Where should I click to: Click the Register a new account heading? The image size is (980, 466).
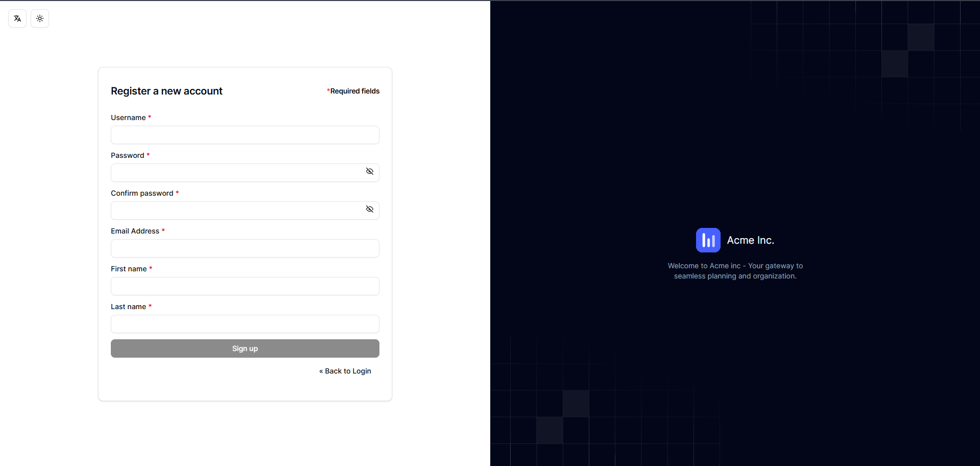[166, 91]
